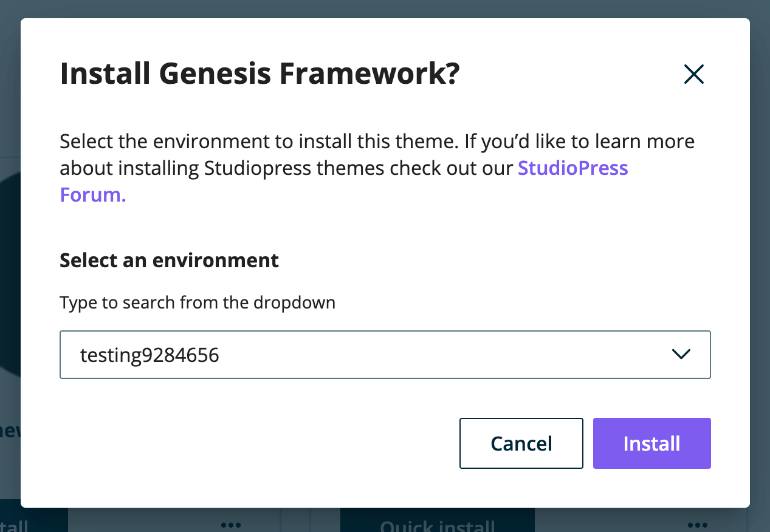Confirm theme installation with Install
The height and width of the screenshot is (532, 770).
coord(651,443)
